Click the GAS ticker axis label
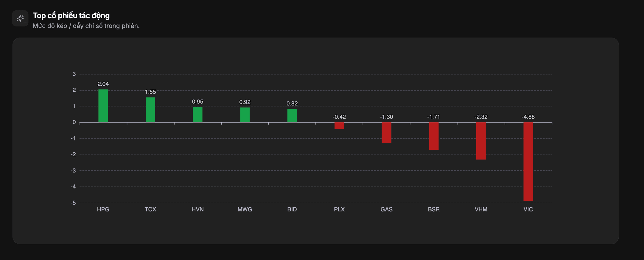Viewport: 644px width, 260px height. pos(387,209)
